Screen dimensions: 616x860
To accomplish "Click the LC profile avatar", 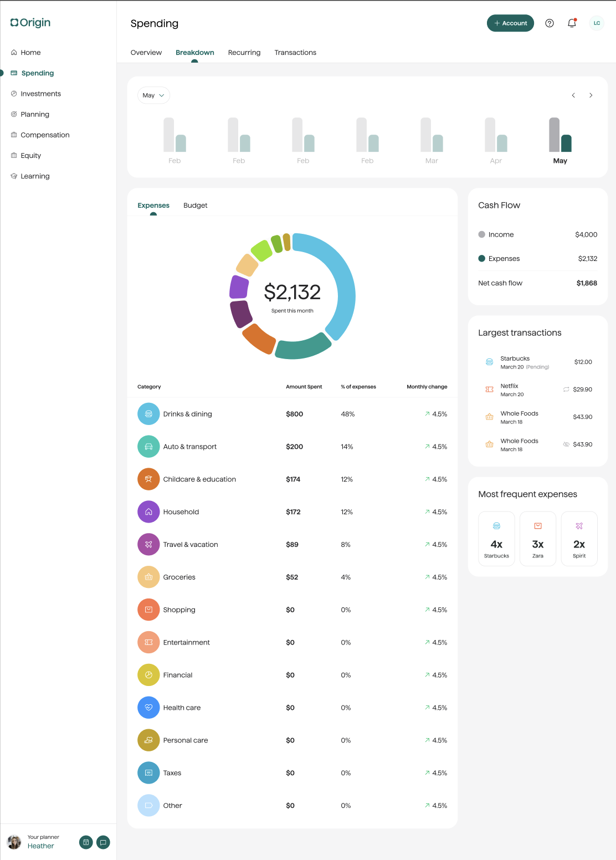I will (597, 23).
